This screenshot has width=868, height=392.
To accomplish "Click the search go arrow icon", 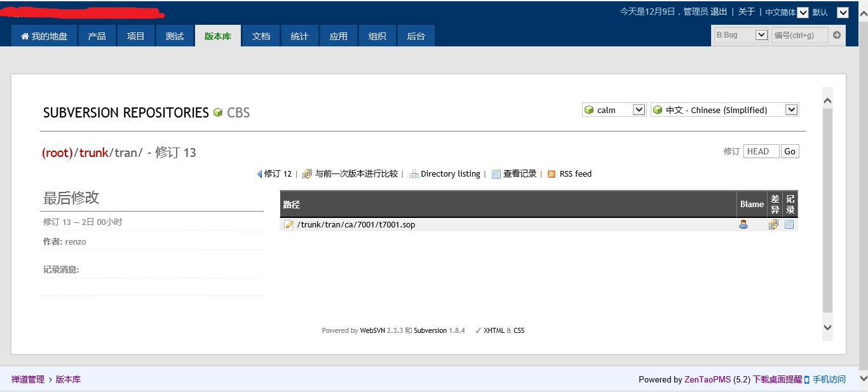I will pos(837,35).
